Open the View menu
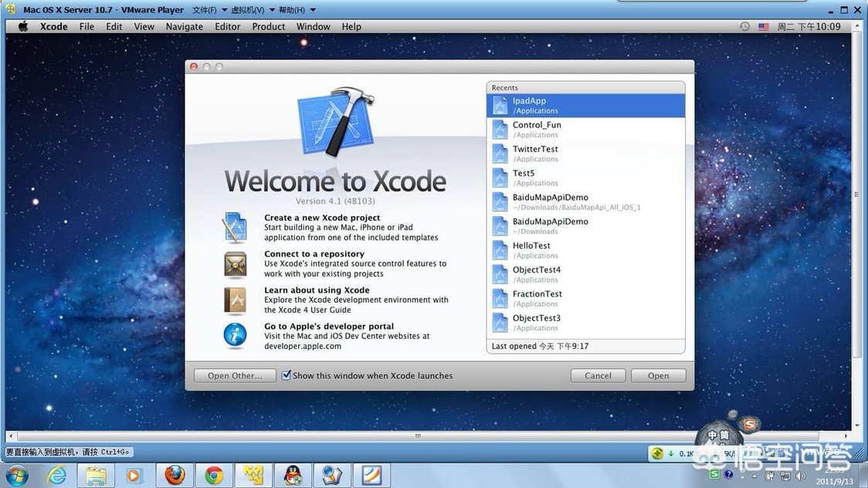868x488 pixels. (144, 26)
